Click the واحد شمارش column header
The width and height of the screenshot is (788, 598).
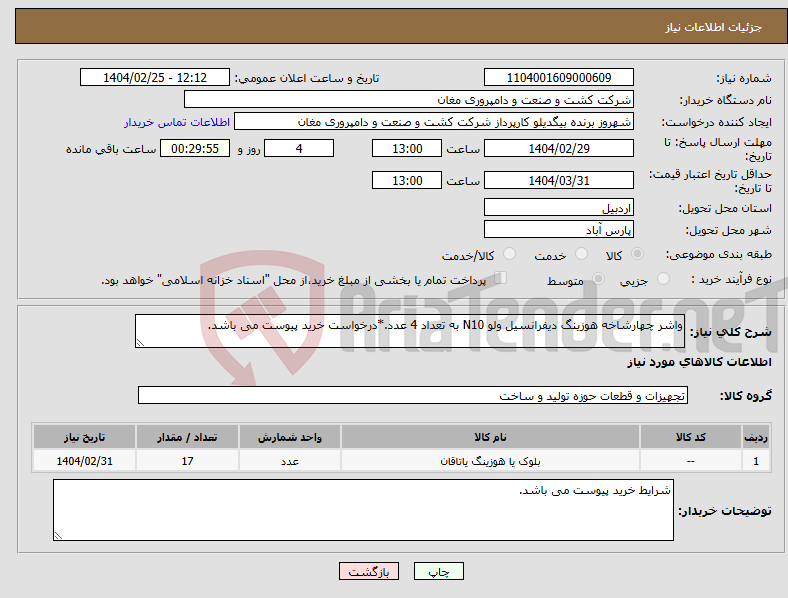click(290, 437)
